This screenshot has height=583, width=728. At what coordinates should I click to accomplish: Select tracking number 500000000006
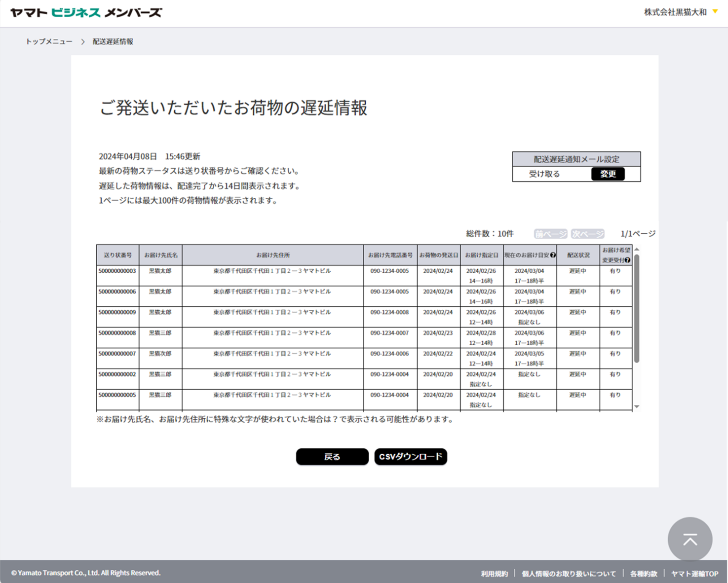tap(117, 291)
